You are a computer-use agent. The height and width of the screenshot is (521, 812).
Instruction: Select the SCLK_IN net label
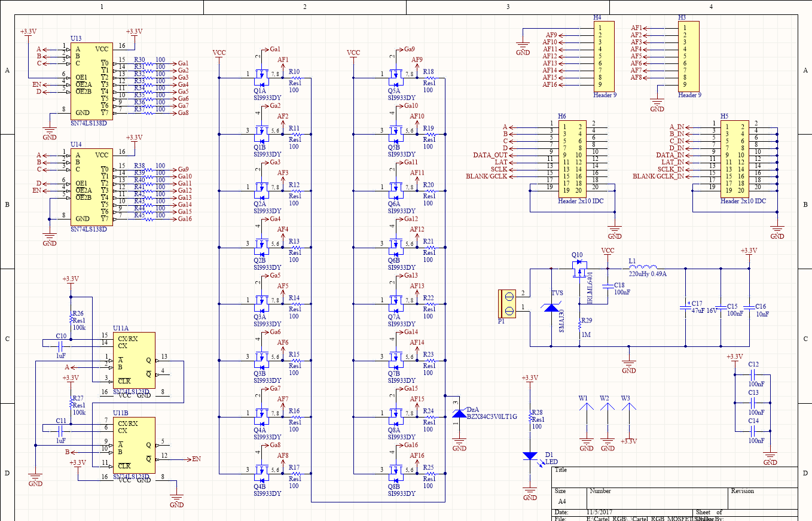(670, 169)
